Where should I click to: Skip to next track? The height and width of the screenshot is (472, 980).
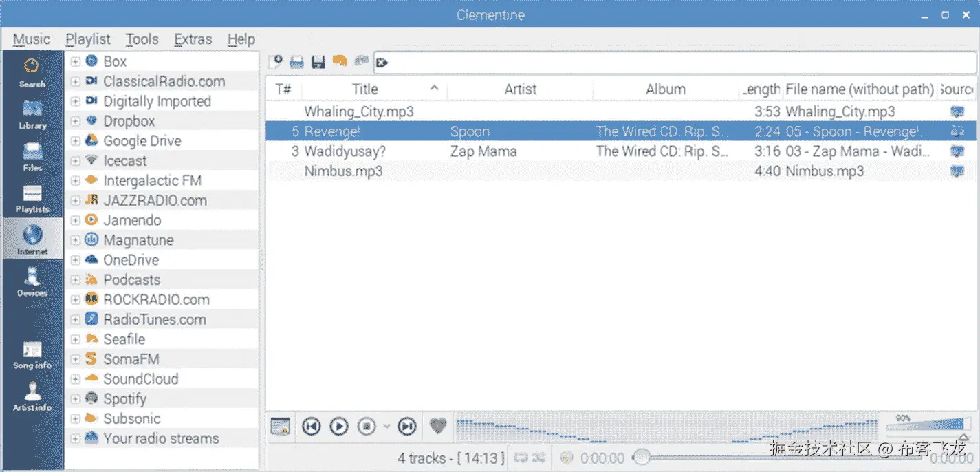coord(407,427)
